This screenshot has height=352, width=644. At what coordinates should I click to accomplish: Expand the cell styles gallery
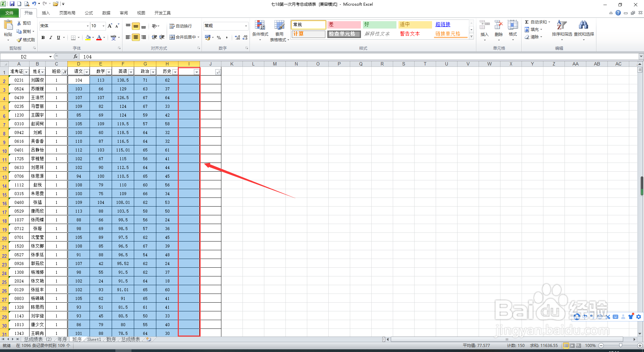click(x=471, y=37)
